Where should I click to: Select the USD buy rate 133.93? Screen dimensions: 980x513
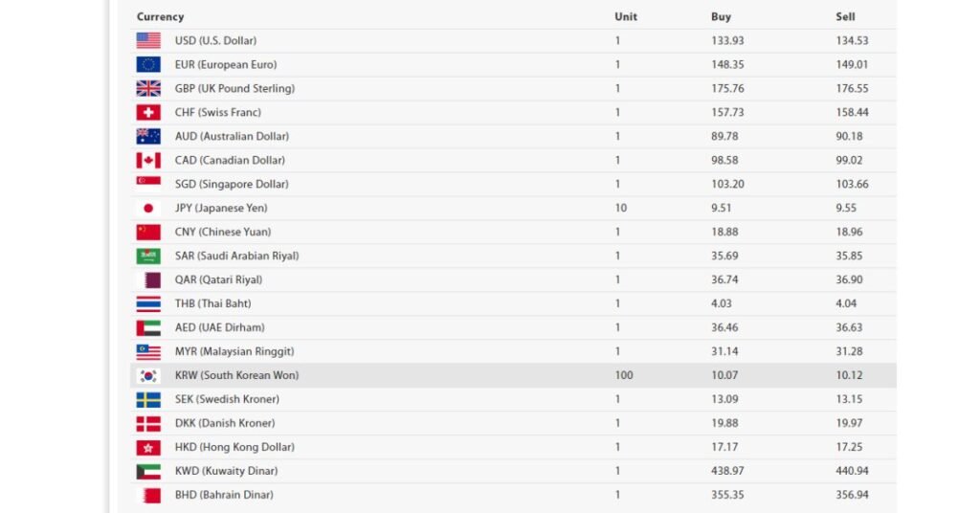pyautogui.click(x=727, y=40)
